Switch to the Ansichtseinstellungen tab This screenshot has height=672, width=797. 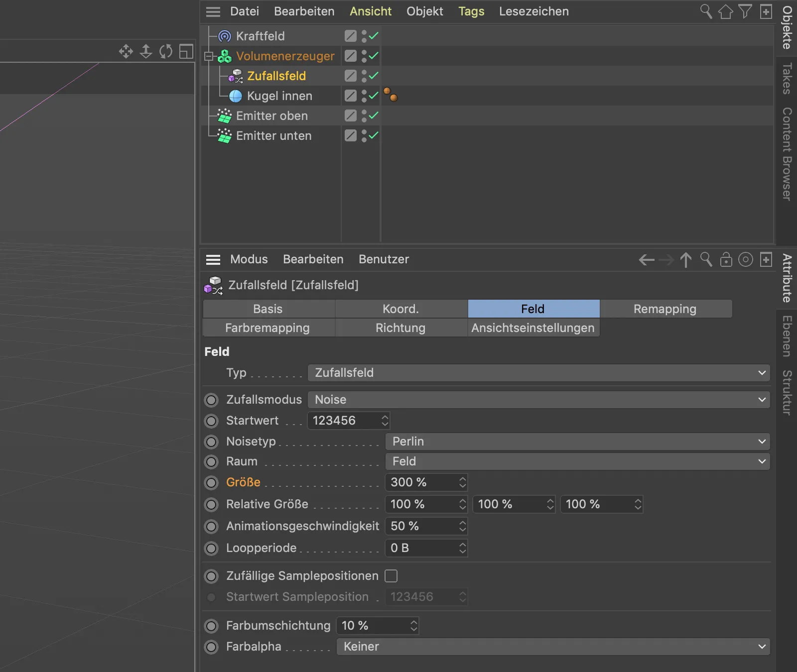[x=533, y=328]
